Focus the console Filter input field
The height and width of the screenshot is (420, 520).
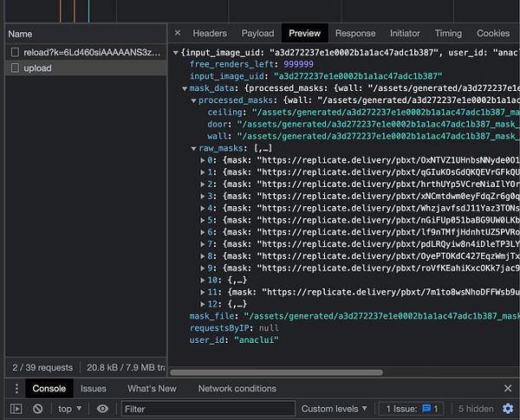pos(206,409)
